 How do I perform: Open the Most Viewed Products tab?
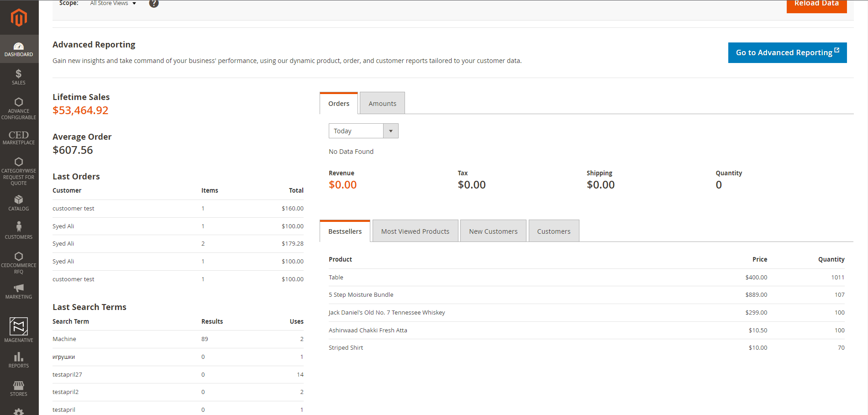click(415, 231)
